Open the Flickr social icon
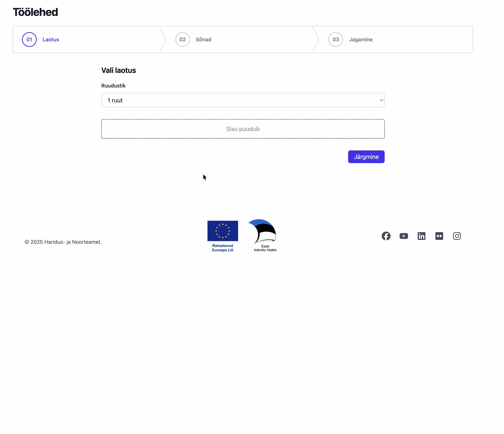The width and height of the screenshot is (504, 434). click(439, 236)
